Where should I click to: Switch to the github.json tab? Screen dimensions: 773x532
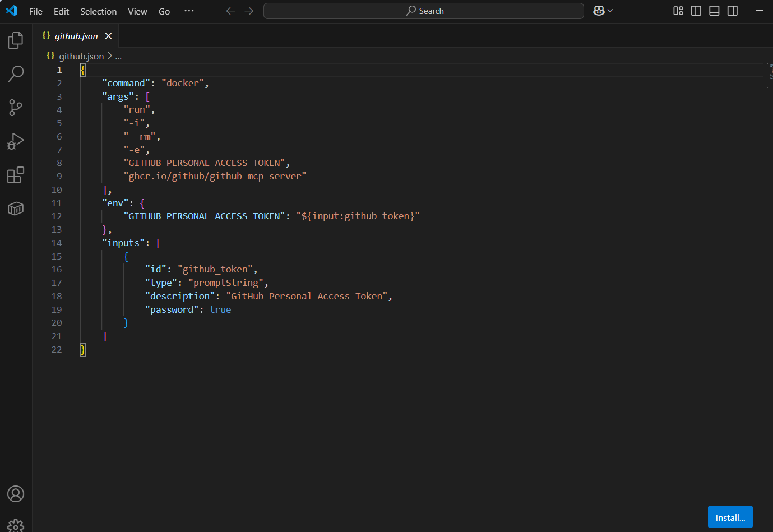76,36
